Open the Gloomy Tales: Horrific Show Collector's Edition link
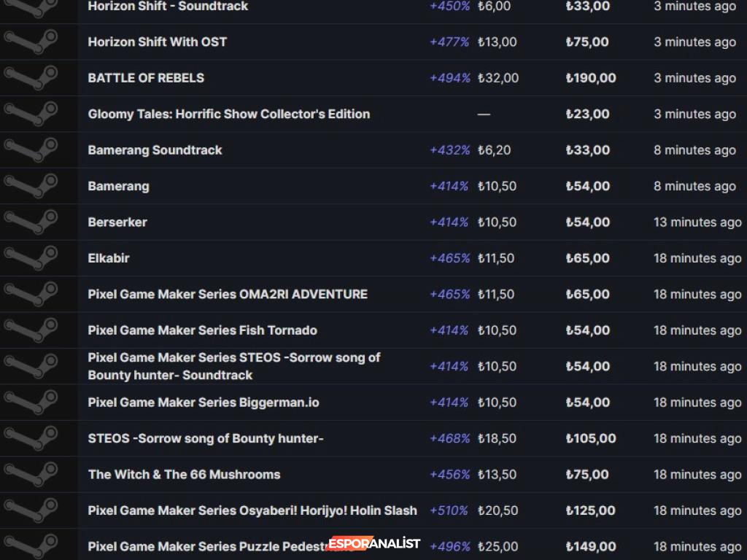Image resolution: width=747 pixels, height=560 pixels. (x=228, y=114)
